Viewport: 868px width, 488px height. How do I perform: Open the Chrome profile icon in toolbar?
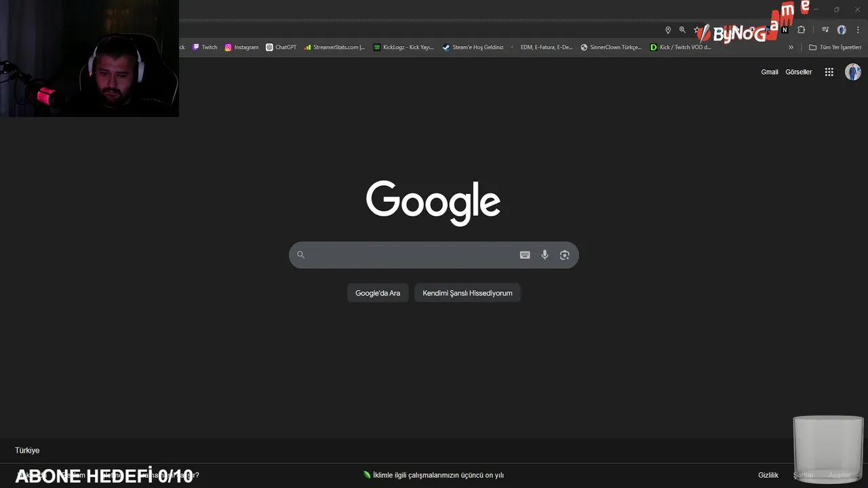(842, 30)
